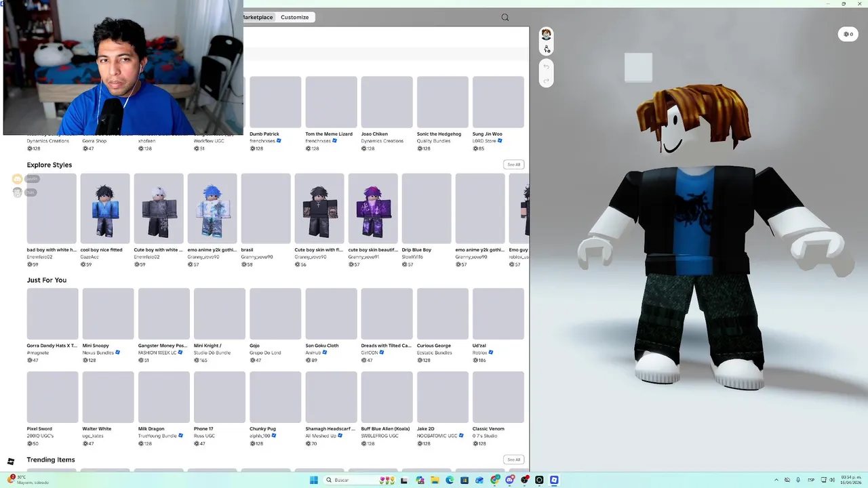
Task: Open the weather widget showing 30°C
Action: pyautogui.click(x=27, y=480)
